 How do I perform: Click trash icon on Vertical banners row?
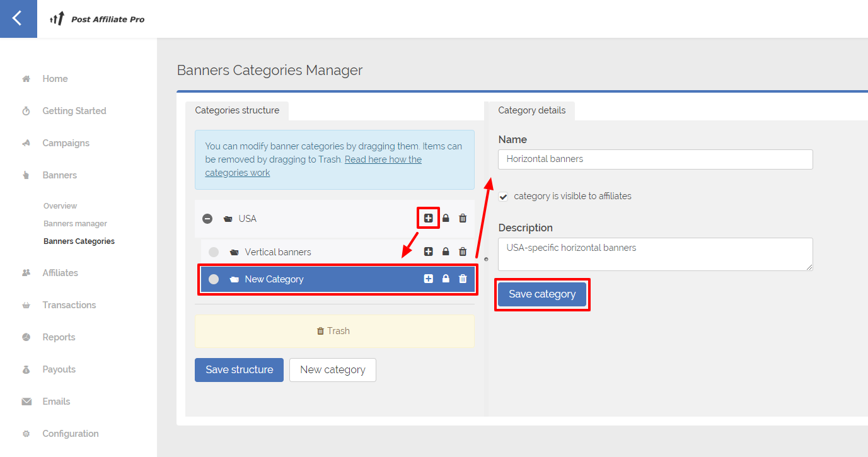(x=463, y=252)
